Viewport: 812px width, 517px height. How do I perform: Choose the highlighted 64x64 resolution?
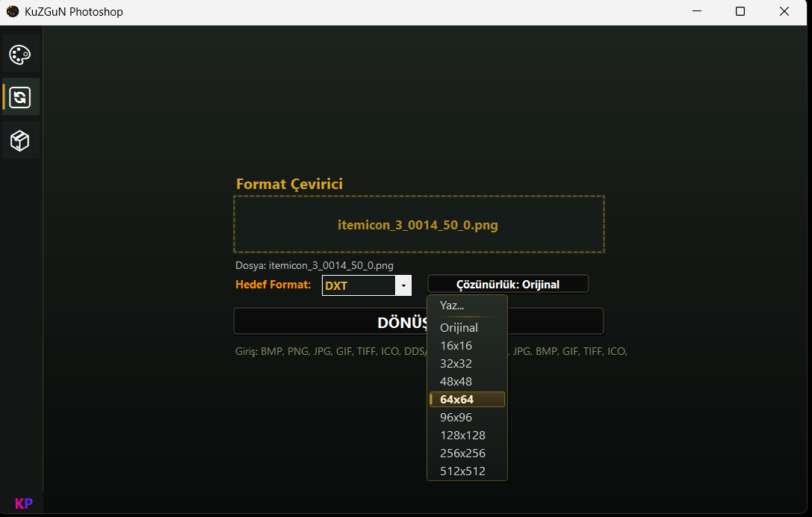467,400
